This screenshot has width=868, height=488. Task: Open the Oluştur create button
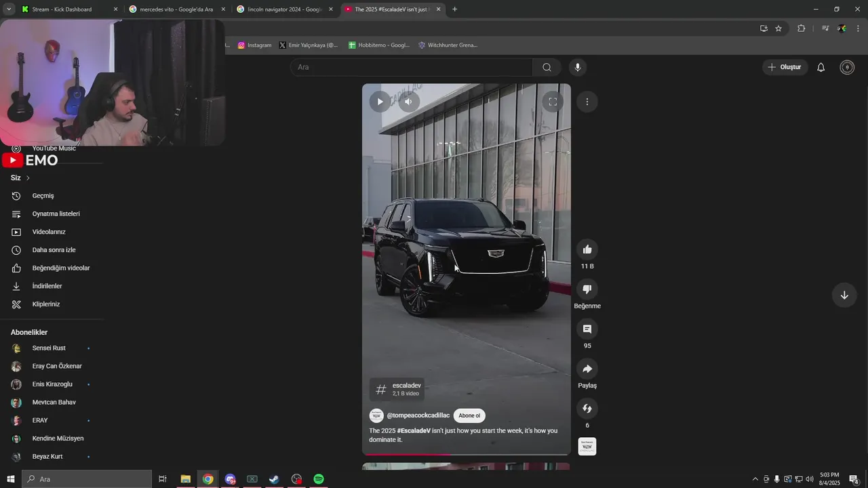[785, 67]
